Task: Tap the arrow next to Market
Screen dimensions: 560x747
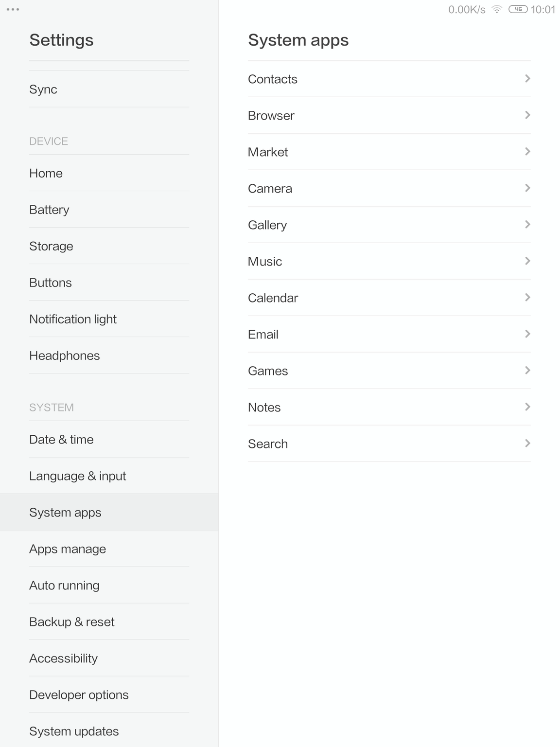Action: point(527,152)
